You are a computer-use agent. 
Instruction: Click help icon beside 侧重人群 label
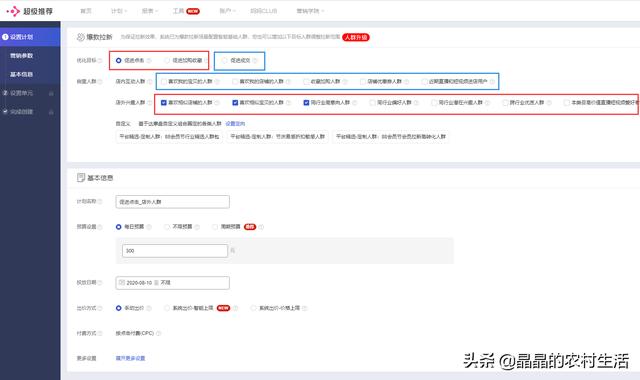[100, 82]
